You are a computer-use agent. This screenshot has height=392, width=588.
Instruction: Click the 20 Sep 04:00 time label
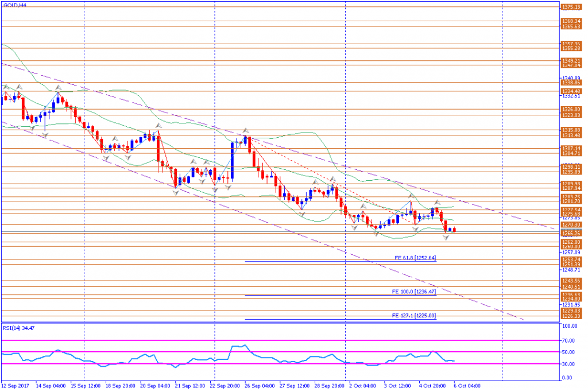pos(155,386)
